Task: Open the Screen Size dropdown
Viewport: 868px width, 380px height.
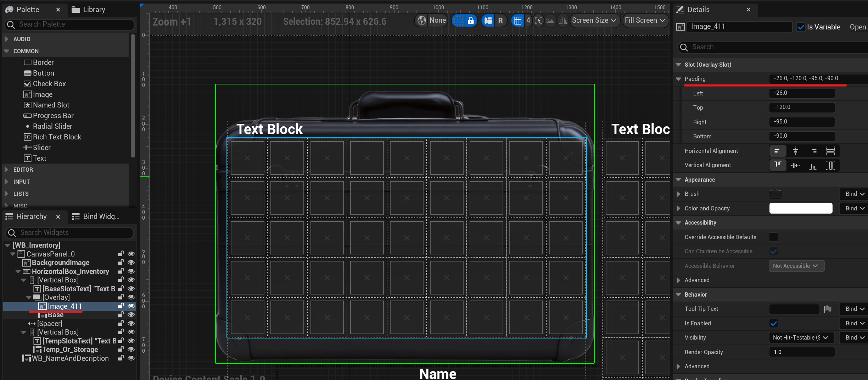Action: (594, 21)
